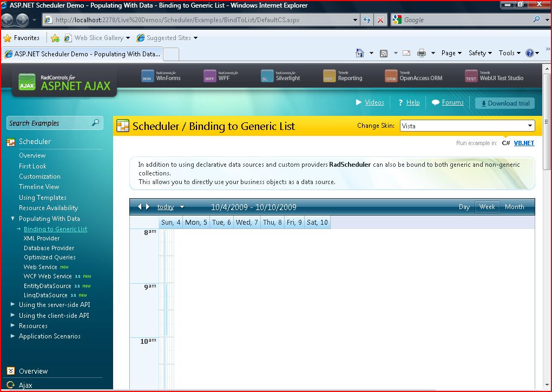This screenshot has height=392, width=552.
Task: Open the today date picker arrow
Action: [182, 207]
